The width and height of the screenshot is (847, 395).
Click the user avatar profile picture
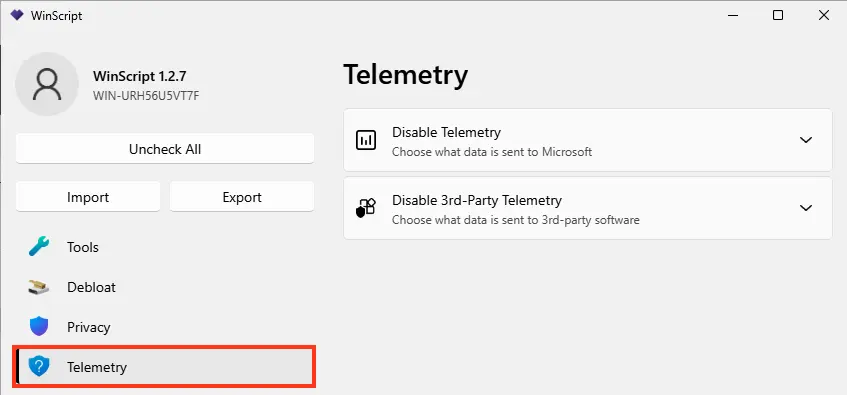tap(48, 84)
